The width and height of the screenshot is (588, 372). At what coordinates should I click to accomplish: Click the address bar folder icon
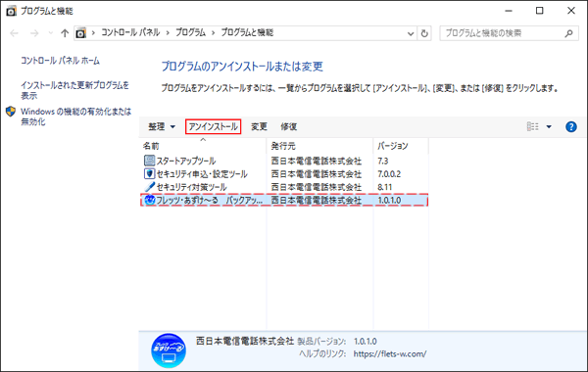[x=80, y=33]
